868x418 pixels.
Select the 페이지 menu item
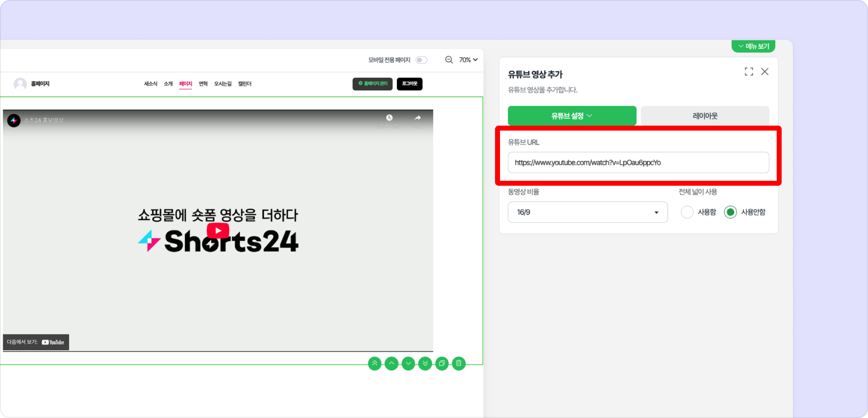tap(185, 84)
